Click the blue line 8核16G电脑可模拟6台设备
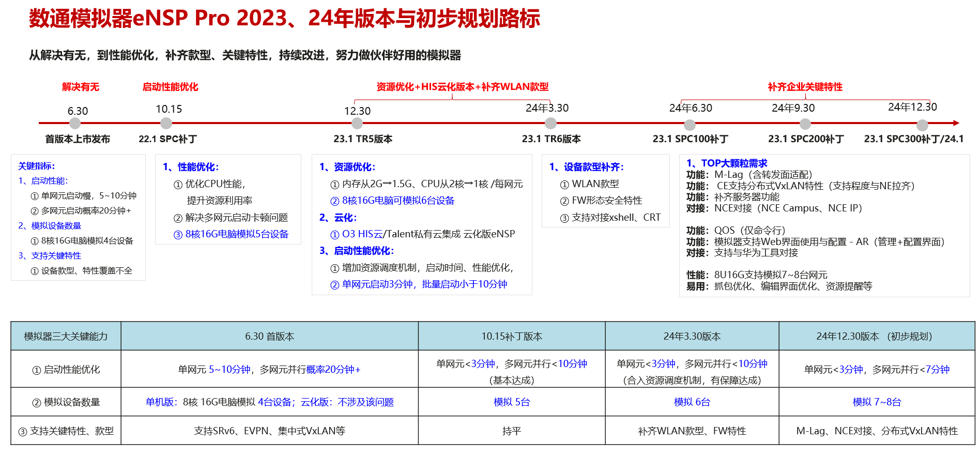The height and width of the screenshot is (457, 980). coord(392,201)
